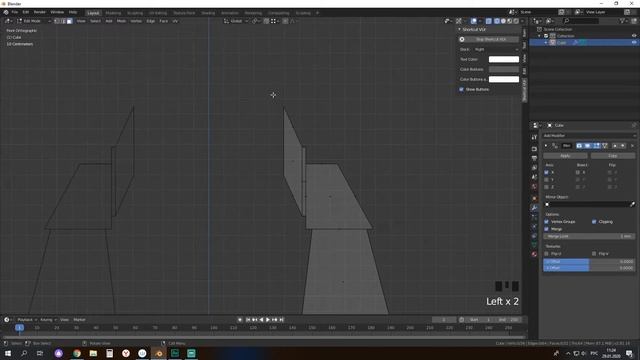Open View Layer properties tab icon

point(534,167)
